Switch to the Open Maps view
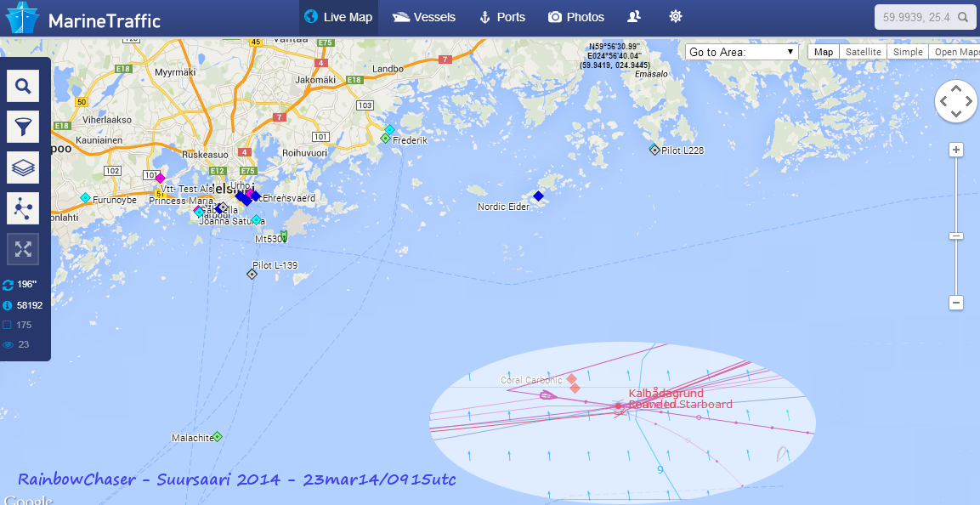The width and height of the screenshot is (980, 505). point(955,52)
